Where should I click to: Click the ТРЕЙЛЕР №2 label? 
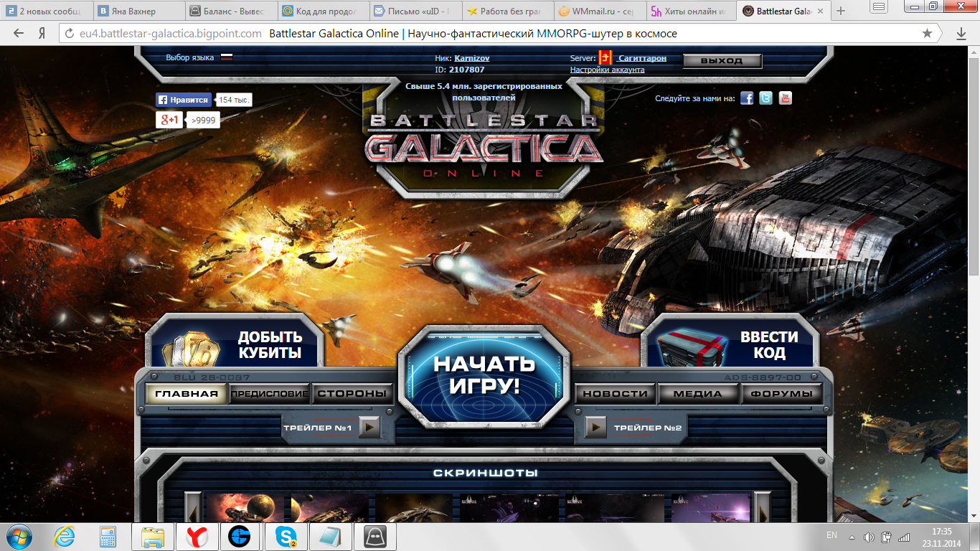coord(648,428)
